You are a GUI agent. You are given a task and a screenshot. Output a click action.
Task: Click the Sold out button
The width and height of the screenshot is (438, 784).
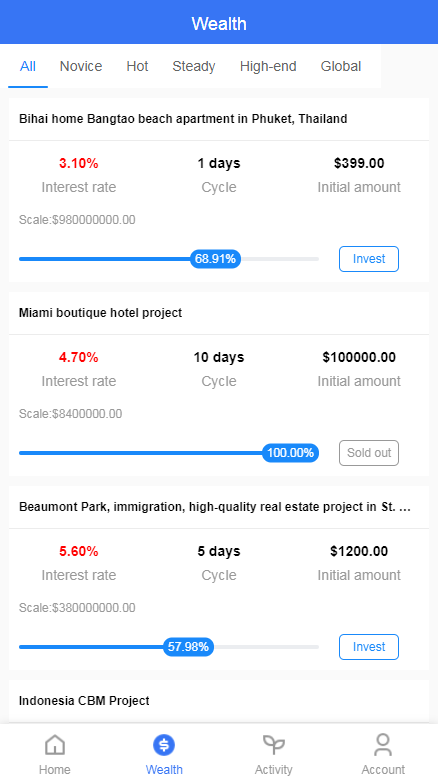click(x=369, y=453)
